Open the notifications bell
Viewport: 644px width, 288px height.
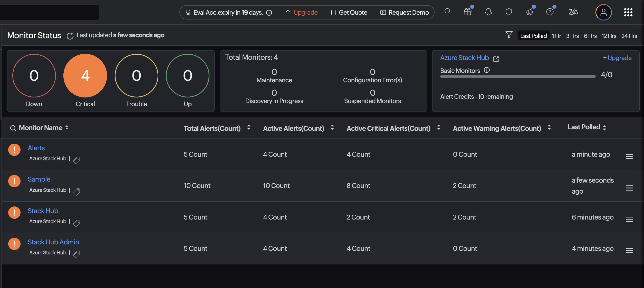pos(488,12)
